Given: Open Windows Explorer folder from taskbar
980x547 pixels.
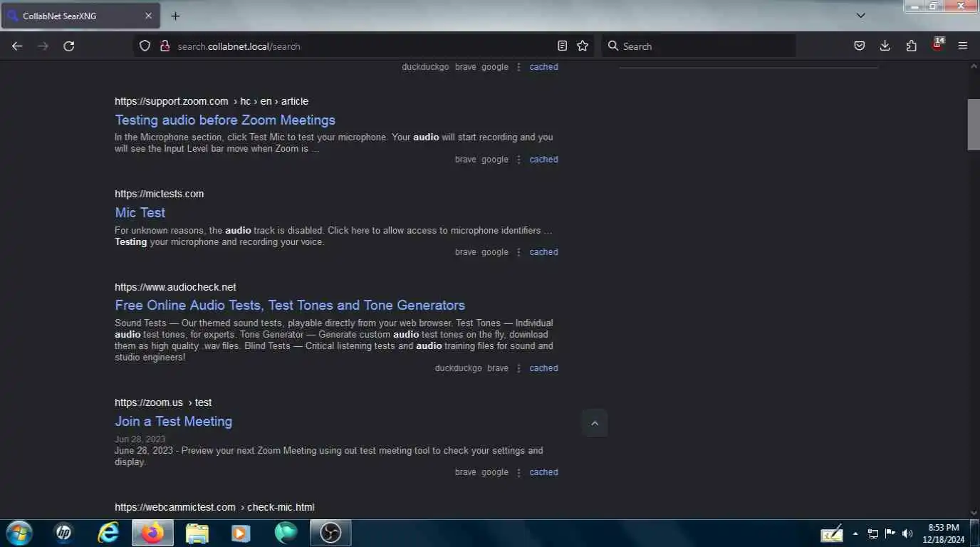Looking at the screenshot, I should tap(197, 533).
